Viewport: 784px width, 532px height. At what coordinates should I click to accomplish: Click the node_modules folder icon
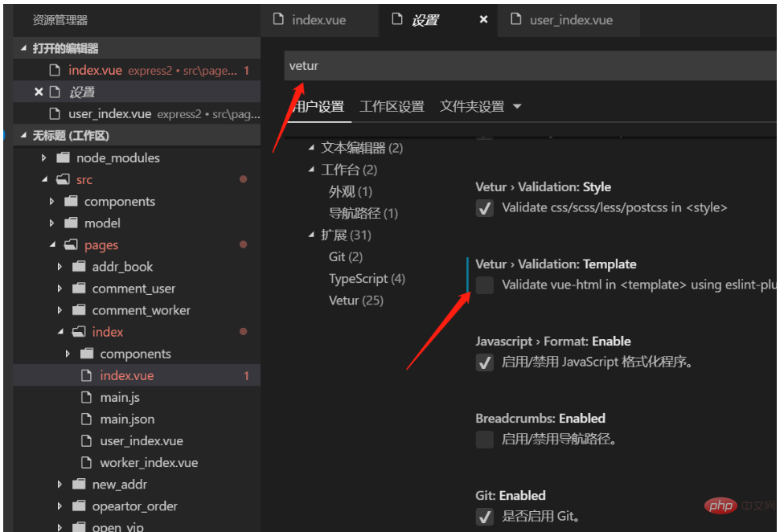(63, 158)
